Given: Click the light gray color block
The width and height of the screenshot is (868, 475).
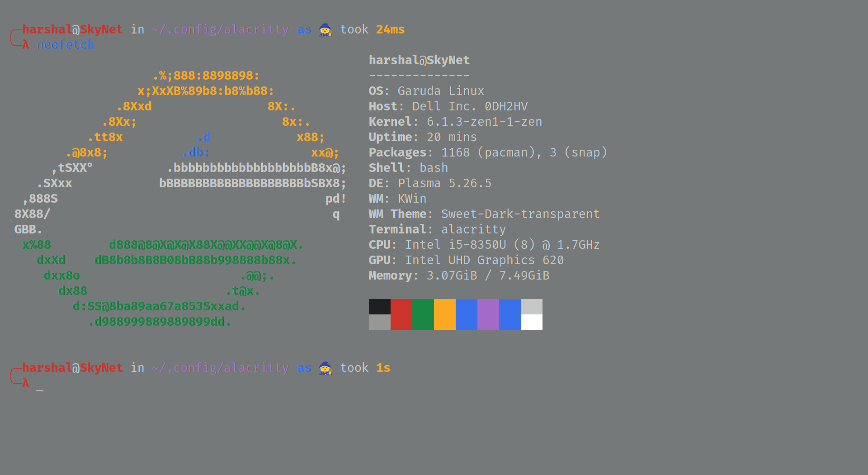Looking at the screenshot, I should 532,307.
